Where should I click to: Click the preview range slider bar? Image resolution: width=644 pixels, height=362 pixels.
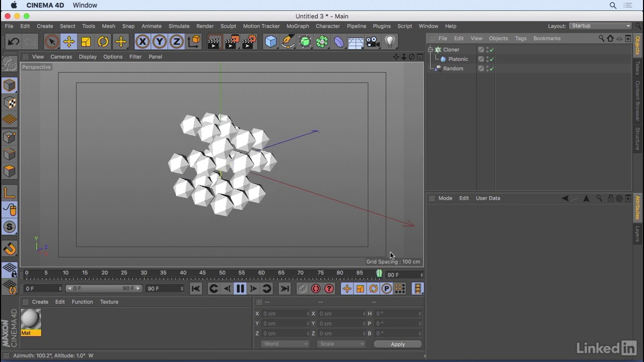coord(104,289)
